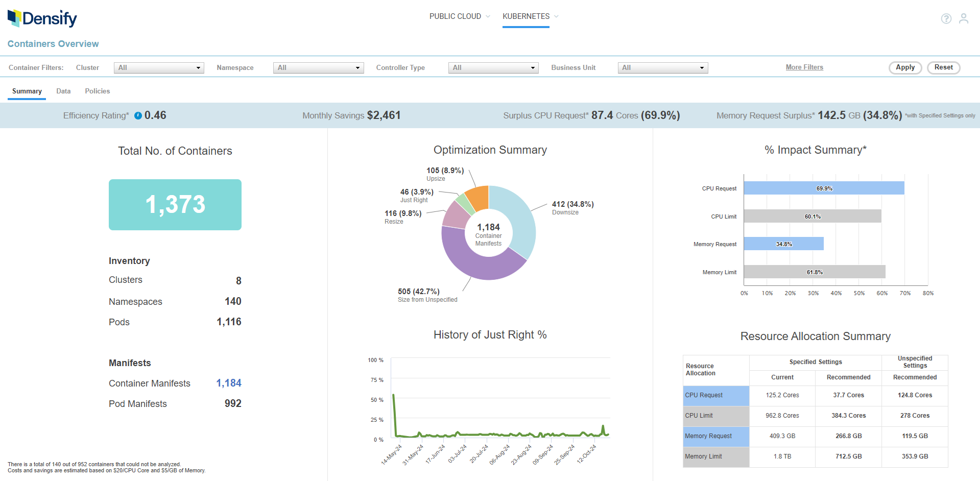Viewport: 980px width, 481px height.
Task: Switch to the Data tab
Action: pyautogui.click(x=63, y=91)
